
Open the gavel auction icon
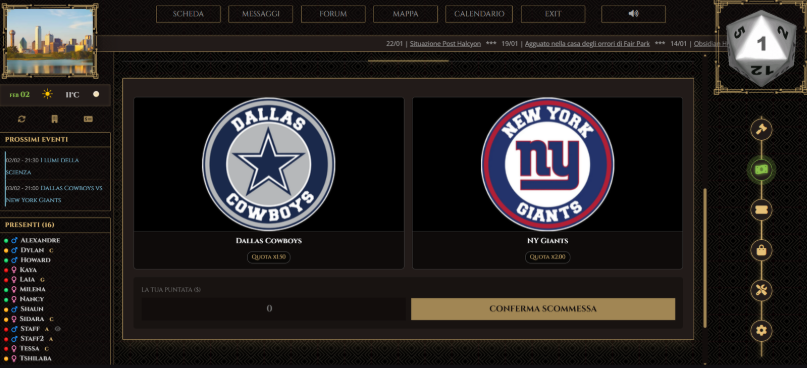761,129
